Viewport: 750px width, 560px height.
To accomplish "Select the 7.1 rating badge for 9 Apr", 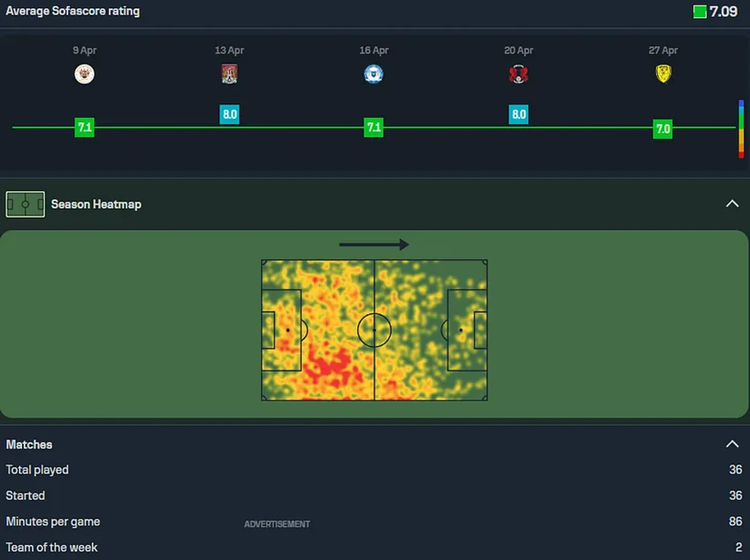I will point(84,127).
